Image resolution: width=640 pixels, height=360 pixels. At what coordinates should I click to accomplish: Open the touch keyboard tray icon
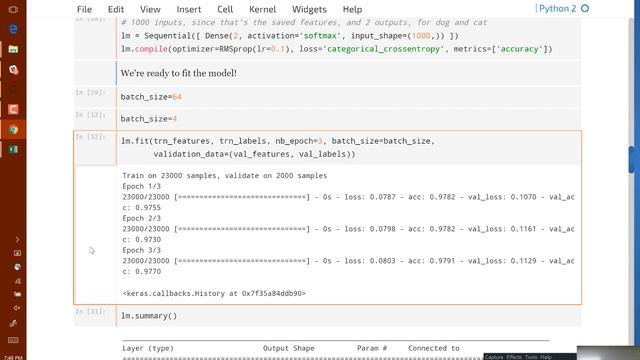pyautogui.click(x=13, y=340)
